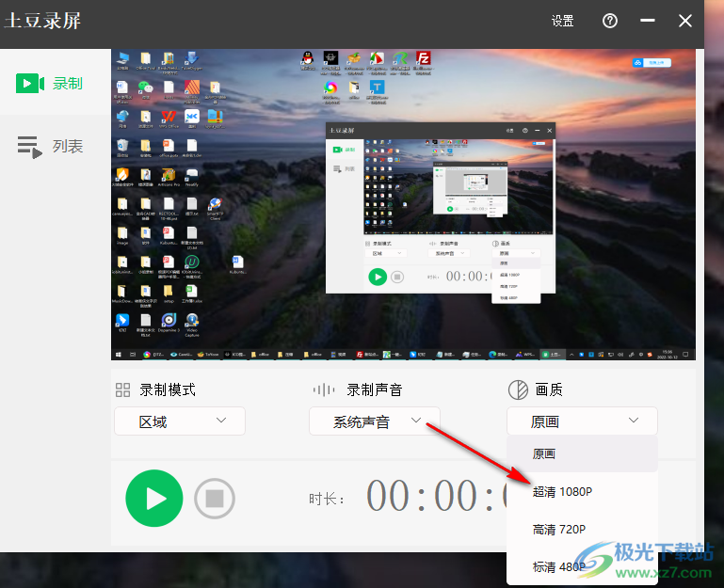Viewport: 724px width, 588px height.
Task: Choose 标清 480P quality option
Action: 582,566
